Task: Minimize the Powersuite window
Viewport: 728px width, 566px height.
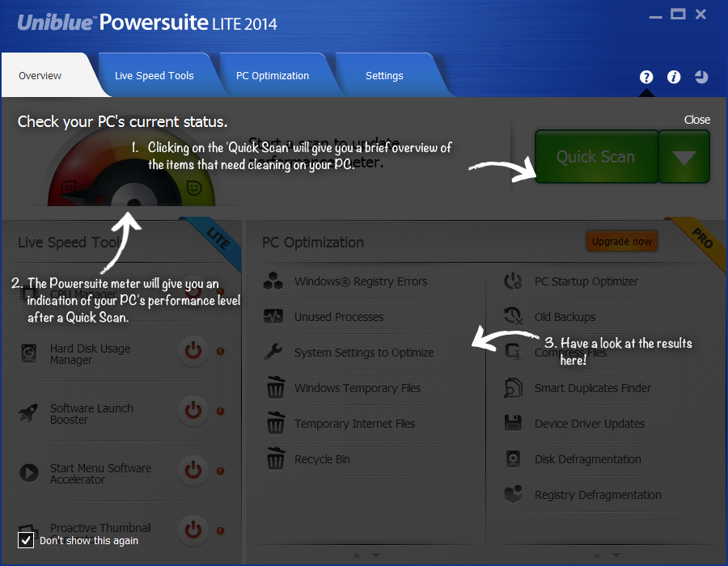Action: [655, 17]
